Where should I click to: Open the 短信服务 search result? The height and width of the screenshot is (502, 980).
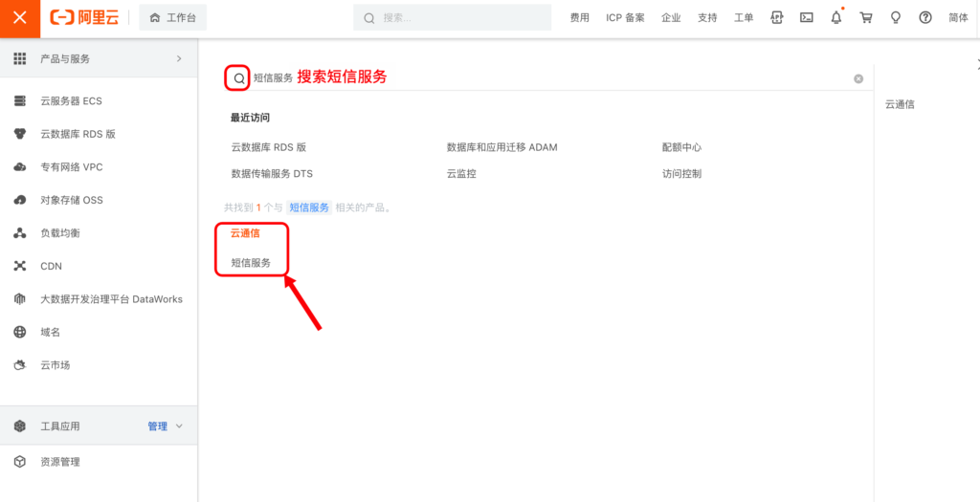pos(251,263)
